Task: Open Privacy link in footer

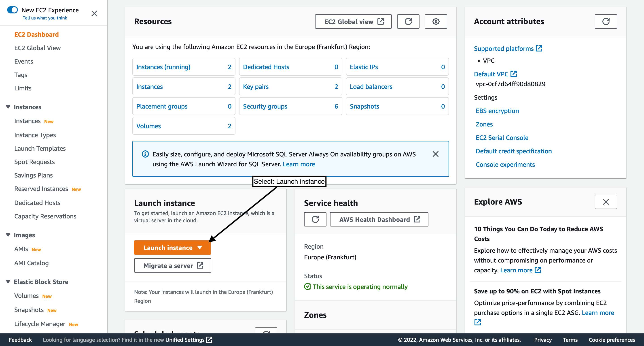Action: coord(543,340)
